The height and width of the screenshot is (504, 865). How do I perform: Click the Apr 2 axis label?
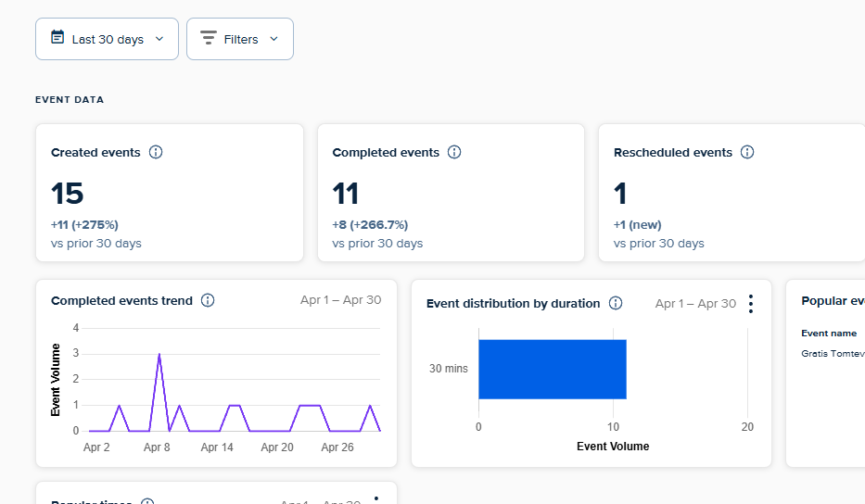tap(96, 447)
